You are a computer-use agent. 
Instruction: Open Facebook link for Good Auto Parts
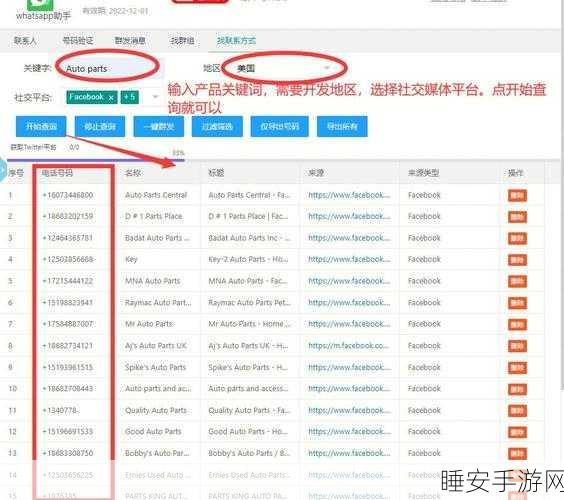click(x=349, y=432)
